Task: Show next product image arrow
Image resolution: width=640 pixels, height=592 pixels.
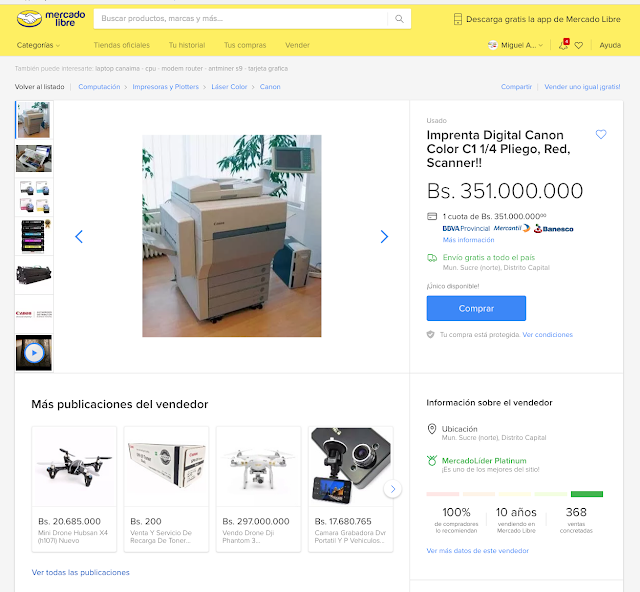Action: tap(384, 236)
